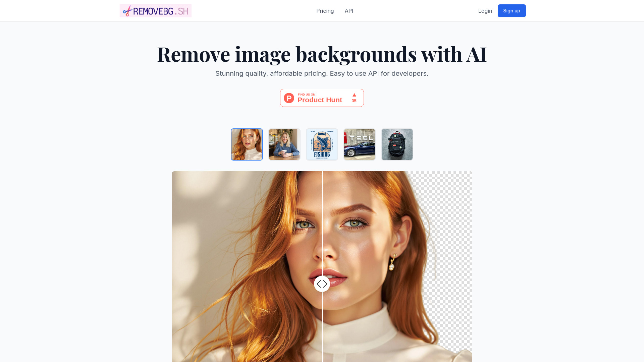Expand the navigation menu options
The width and height of the screenshot is (644, 362).
(325, 11)
